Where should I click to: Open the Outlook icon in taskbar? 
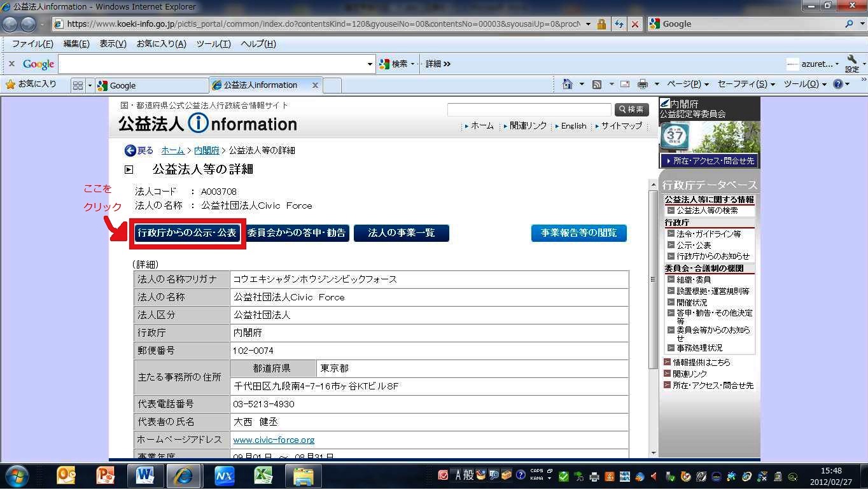tap(66, 475)
